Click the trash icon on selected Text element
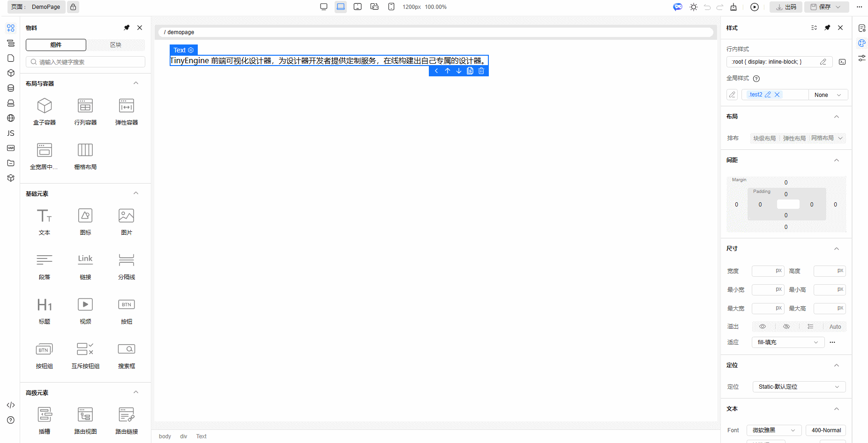 (481, 71)
